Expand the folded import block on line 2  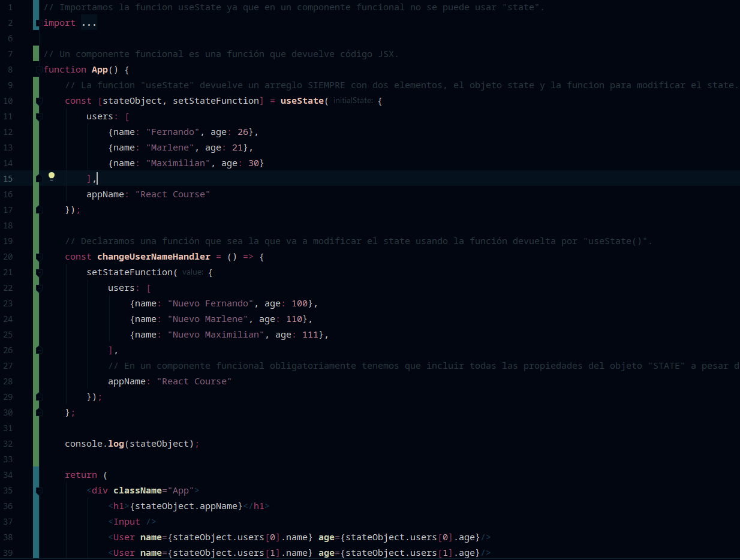coord(39,23)
